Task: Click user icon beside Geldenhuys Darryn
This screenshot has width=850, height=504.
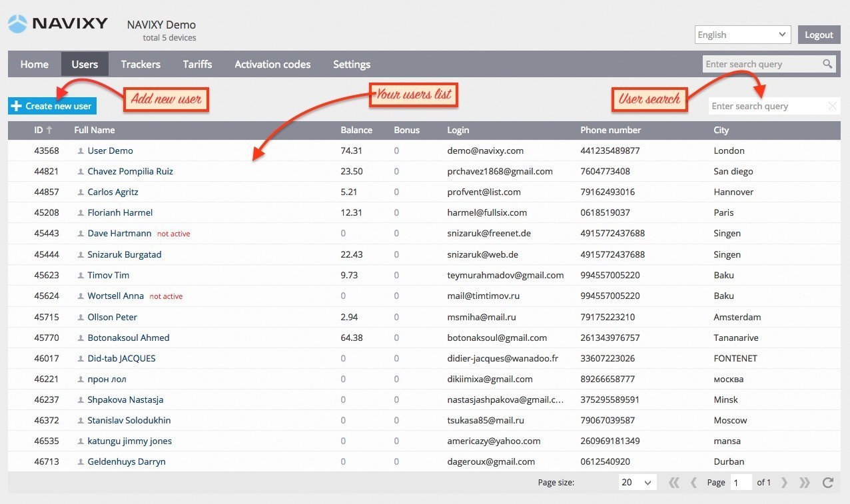Action: 81,462
